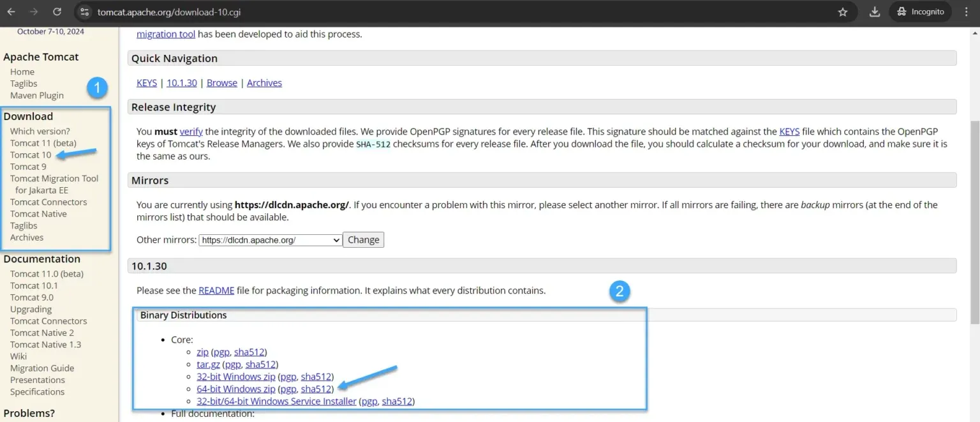Viewport: 980px width, 422px height.
Task: Open Taglibs under Download section
Action: pos(24,226)
